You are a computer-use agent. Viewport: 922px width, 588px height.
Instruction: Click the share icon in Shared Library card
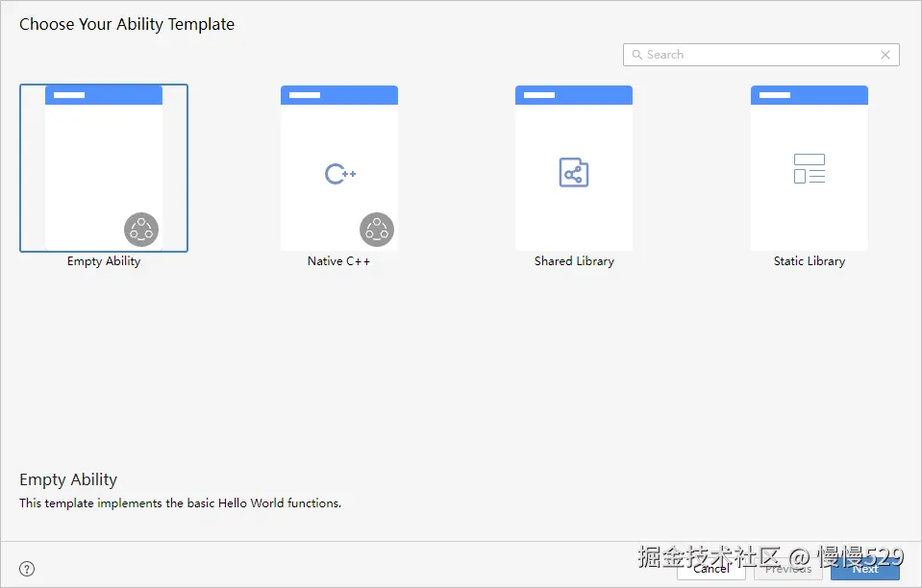573,171
